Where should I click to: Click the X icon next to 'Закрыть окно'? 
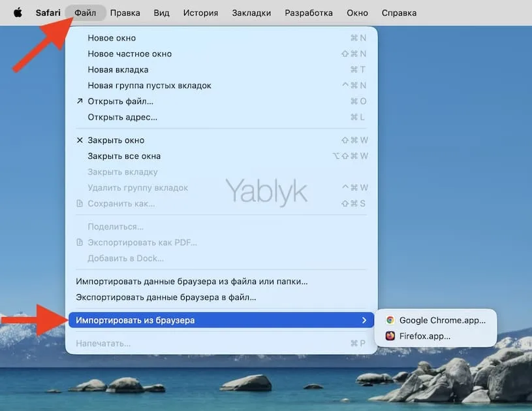pos(79,140)
